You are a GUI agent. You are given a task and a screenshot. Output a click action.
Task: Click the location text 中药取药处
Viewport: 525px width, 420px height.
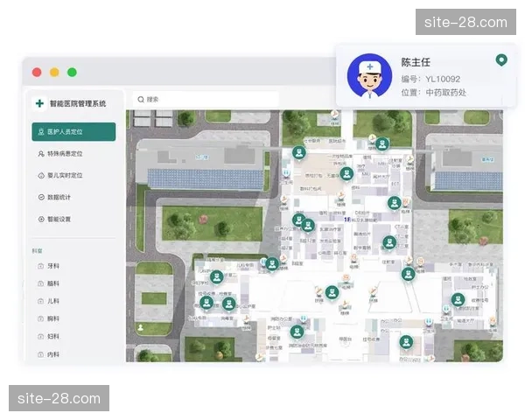click(x=445, y=93)
